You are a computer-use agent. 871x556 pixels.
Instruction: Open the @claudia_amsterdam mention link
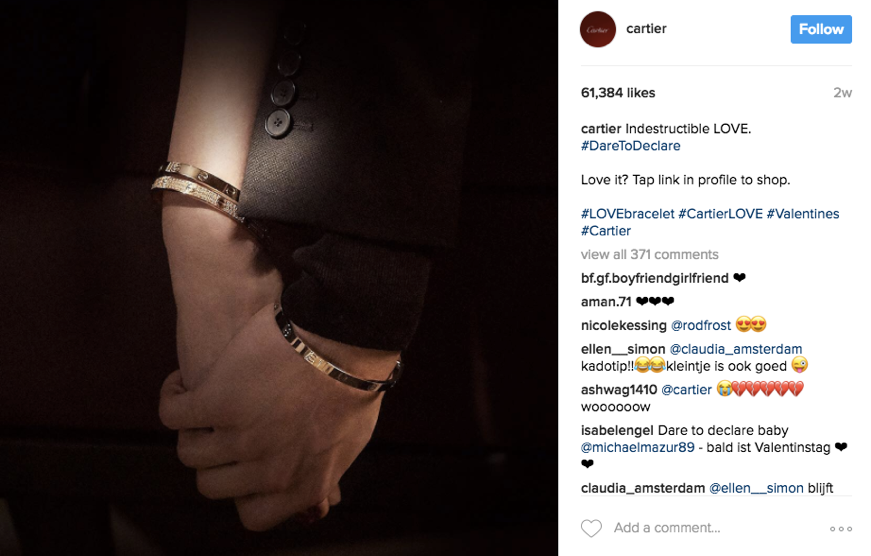click(735, 349)
